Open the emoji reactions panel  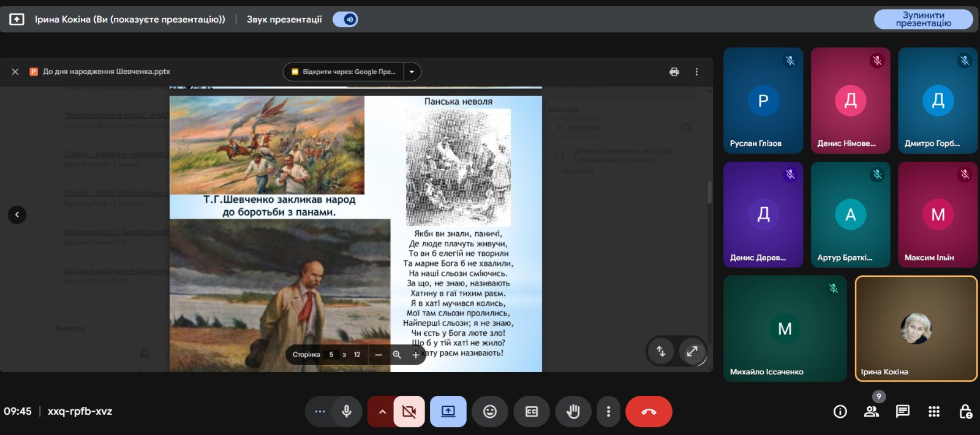[x=490, y=412]
